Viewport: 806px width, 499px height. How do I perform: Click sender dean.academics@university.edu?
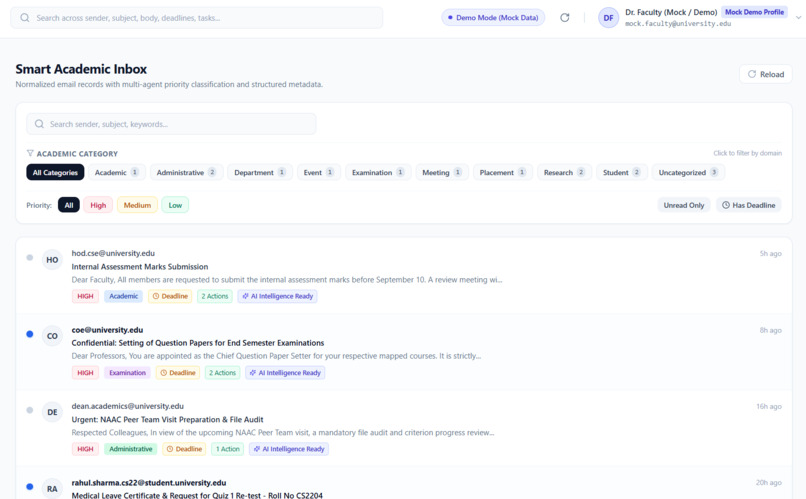click(x=127, y=406)
